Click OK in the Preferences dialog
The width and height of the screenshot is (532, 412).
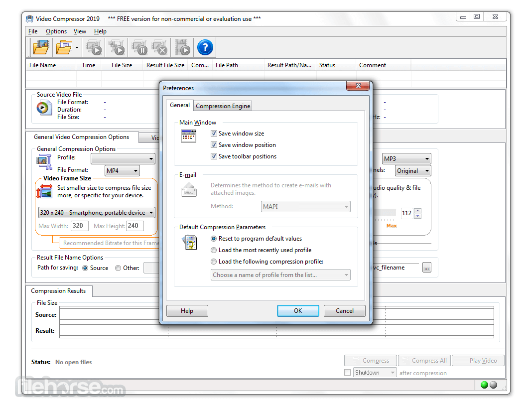(298, 311)
